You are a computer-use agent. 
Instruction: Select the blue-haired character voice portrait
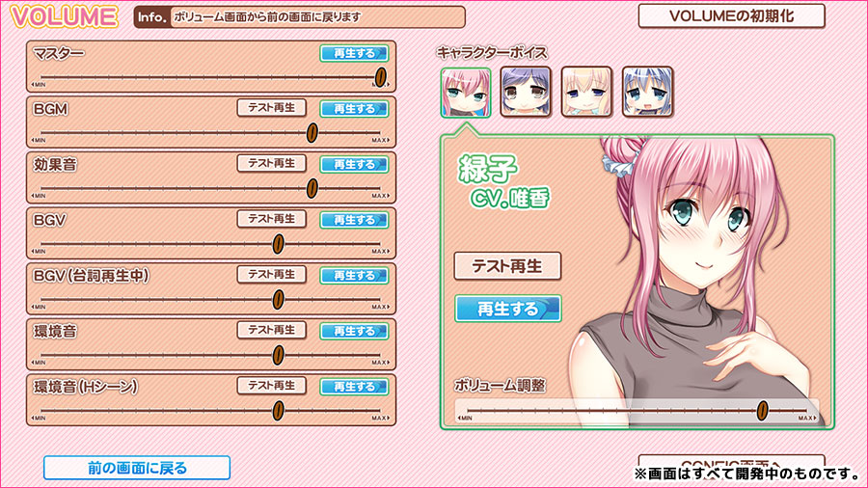648,92
